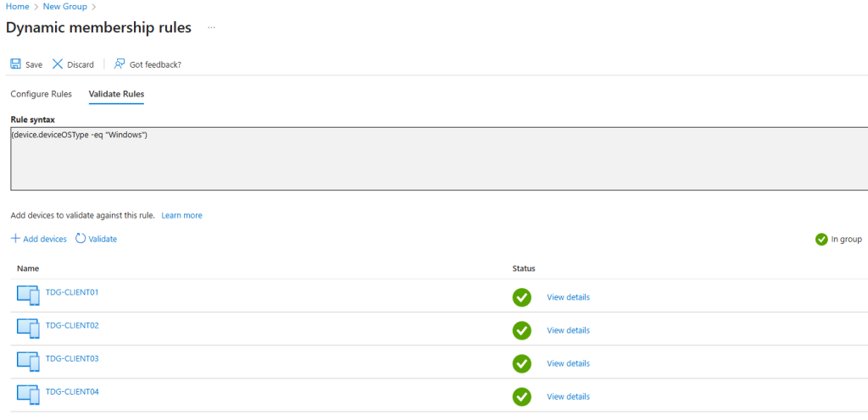Click the TDG-CLIENT03 device icon

tap(28, 362)
